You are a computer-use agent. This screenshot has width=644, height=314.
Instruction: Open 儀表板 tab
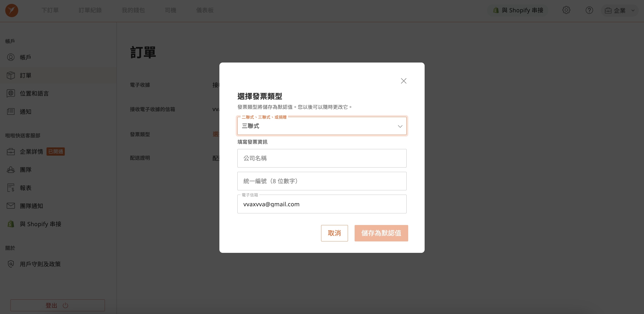point(205,10)
